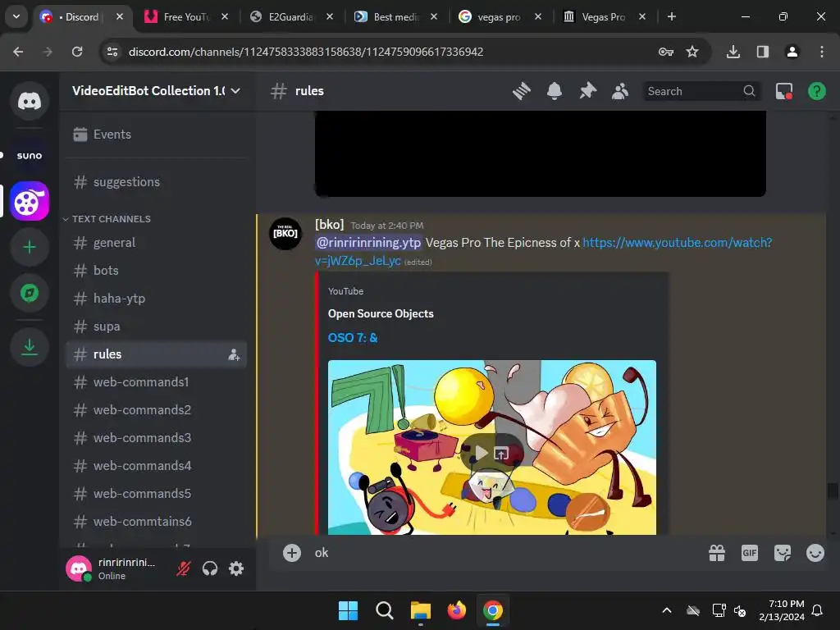Click the password key icon in address bar
Viewport: 840px width, 630px height.
click(x=666, y=52)
